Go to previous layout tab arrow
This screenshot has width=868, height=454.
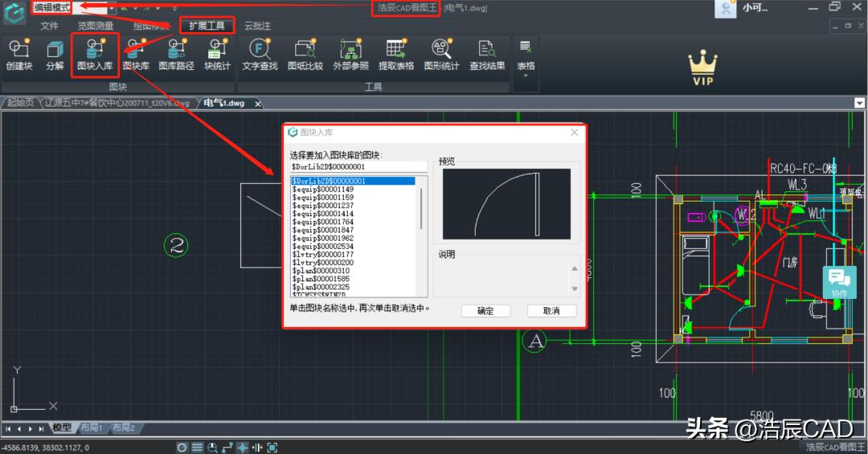tap(19, 428)
